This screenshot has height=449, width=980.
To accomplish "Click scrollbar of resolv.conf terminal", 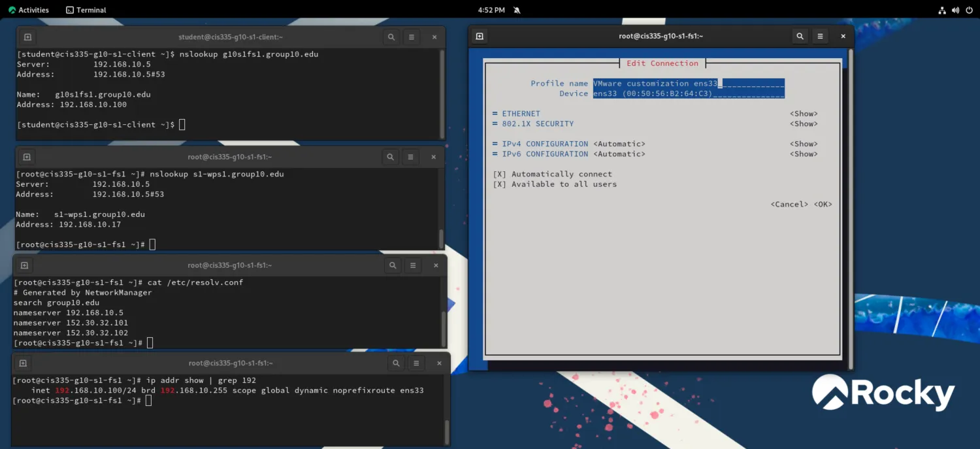I will tap(444, 328).
